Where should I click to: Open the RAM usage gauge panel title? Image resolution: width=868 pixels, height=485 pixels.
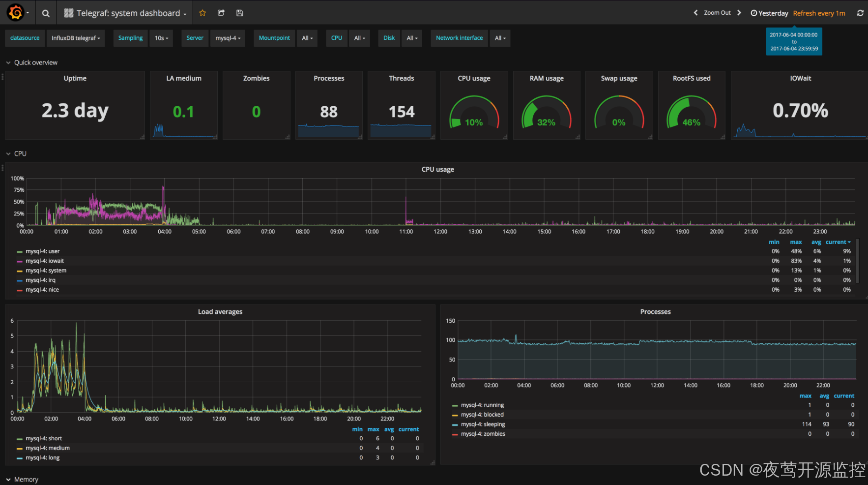[547, 78]
